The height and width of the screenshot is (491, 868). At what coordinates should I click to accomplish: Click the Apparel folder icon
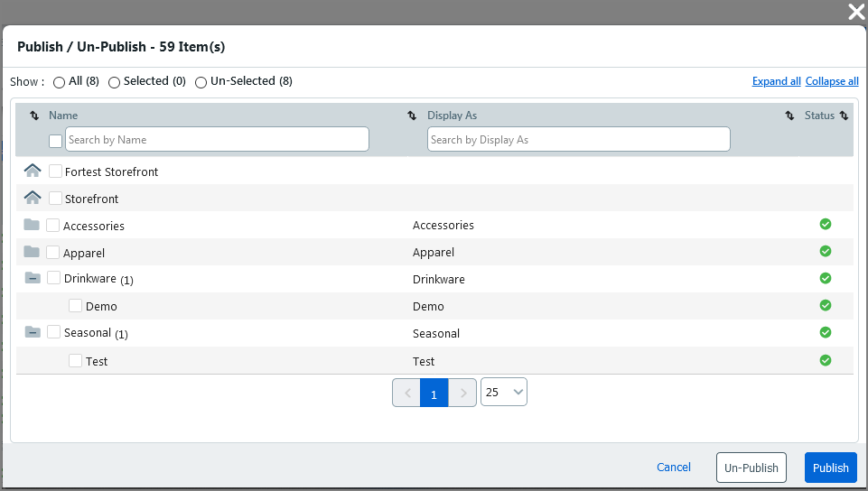pyautogui.click(x=32, y=252)
